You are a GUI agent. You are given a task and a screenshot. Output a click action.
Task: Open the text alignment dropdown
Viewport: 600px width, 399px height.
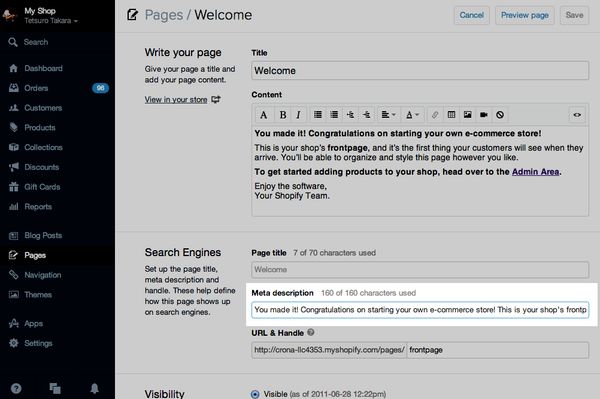coord(388,115)
